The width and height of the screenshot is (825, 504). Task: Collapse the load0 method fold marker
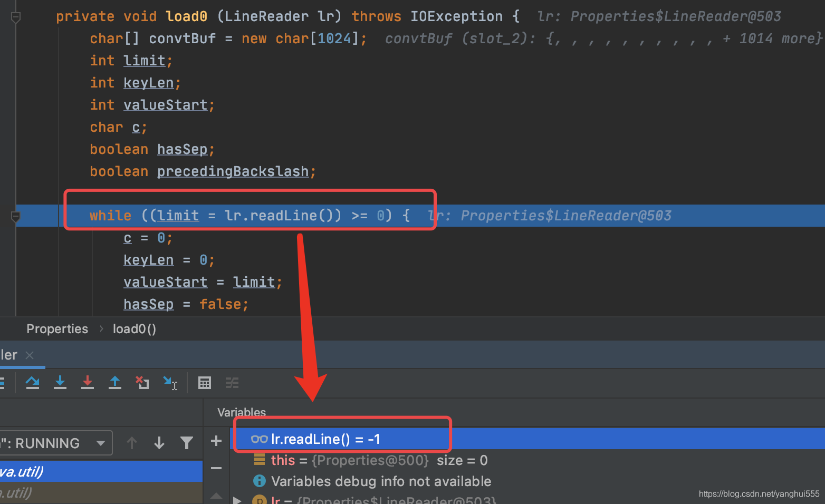tap(16, 17)
